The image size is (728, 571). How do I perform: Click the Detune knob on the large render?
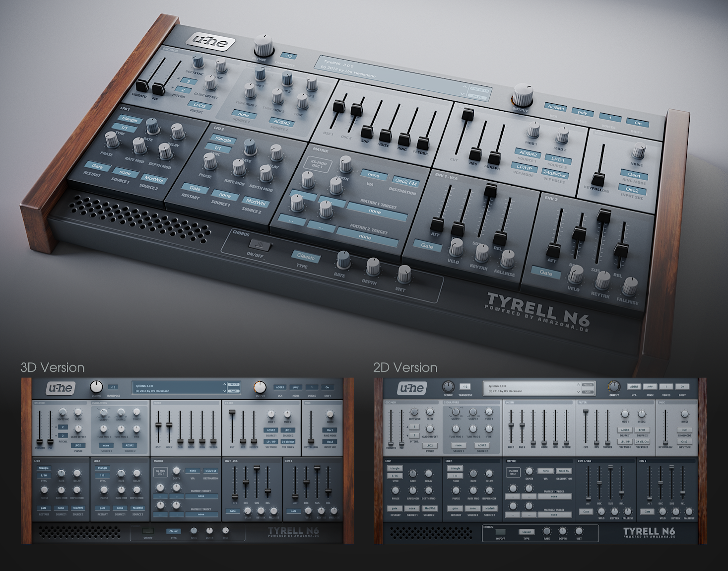coord(264,46)
